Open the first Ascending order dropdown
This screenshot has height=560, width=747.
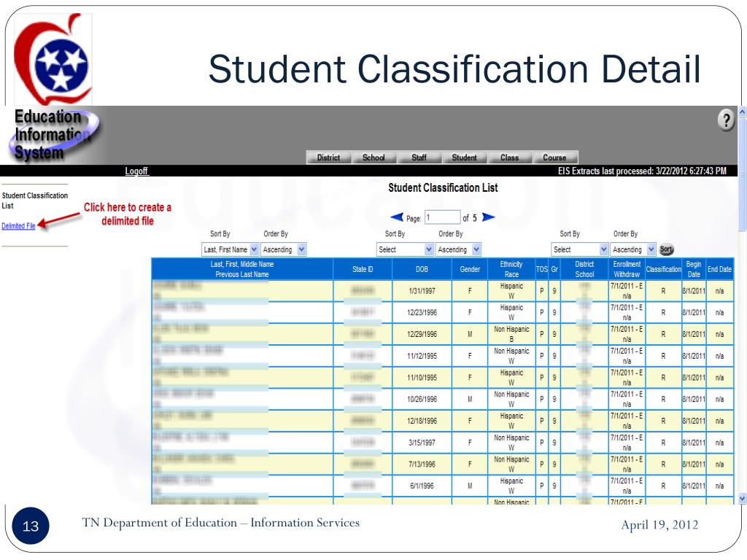coord(284,249)
